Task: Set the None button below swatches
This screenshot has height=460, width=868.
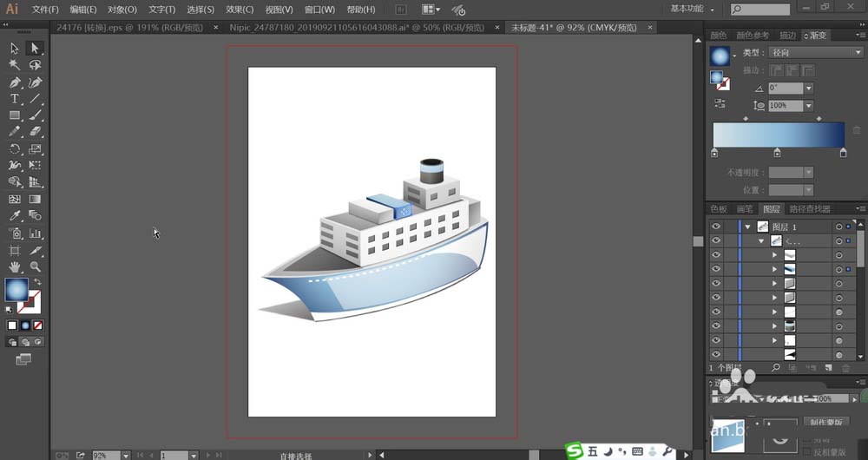Action: (38, 325)
